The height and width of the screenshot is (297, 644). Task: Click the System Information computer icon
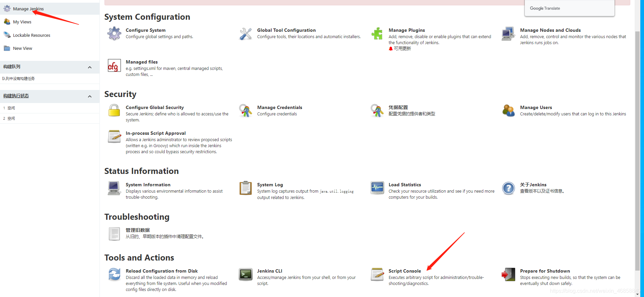(114, 188)
